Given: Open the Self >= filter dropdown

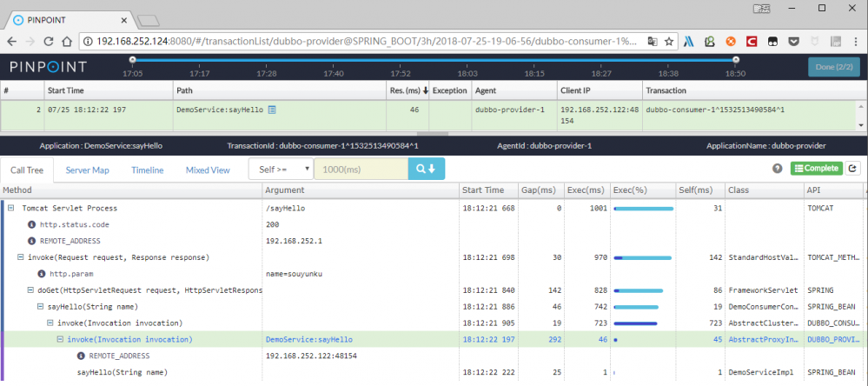Looking at the screenshot, I should [282, 170].
